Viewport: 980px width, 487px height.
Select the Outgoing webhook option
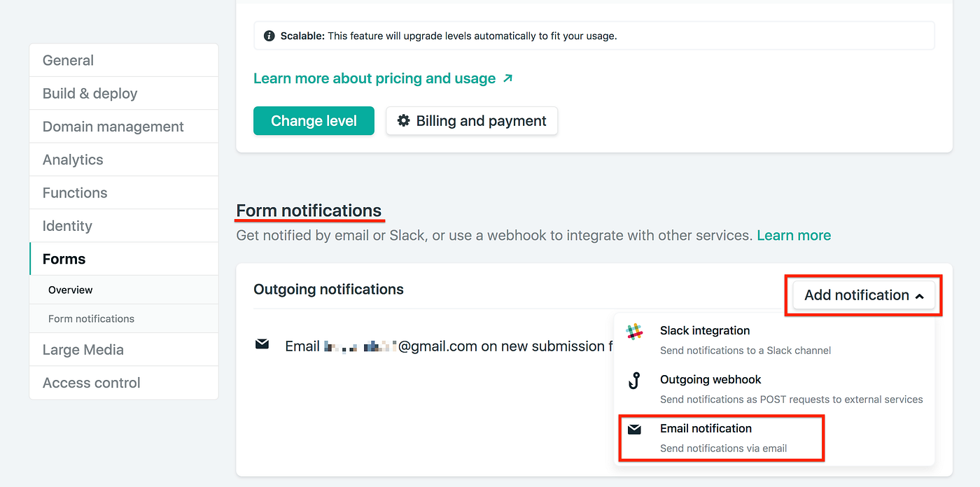click(710, 379)
